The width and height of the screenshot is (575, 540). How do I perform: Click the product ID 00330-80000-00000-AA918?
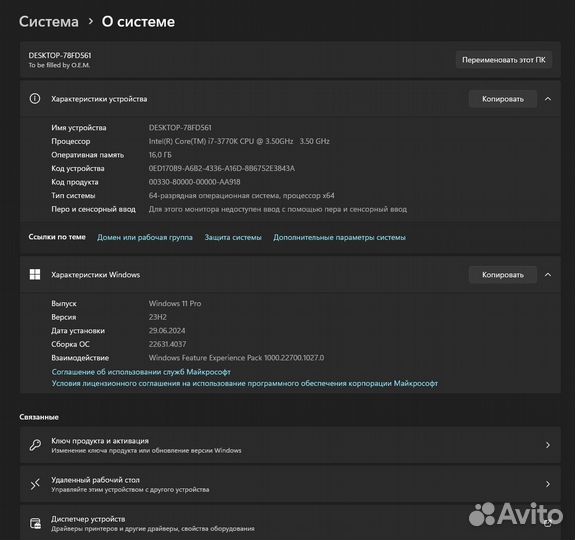(x=195, y=182)
